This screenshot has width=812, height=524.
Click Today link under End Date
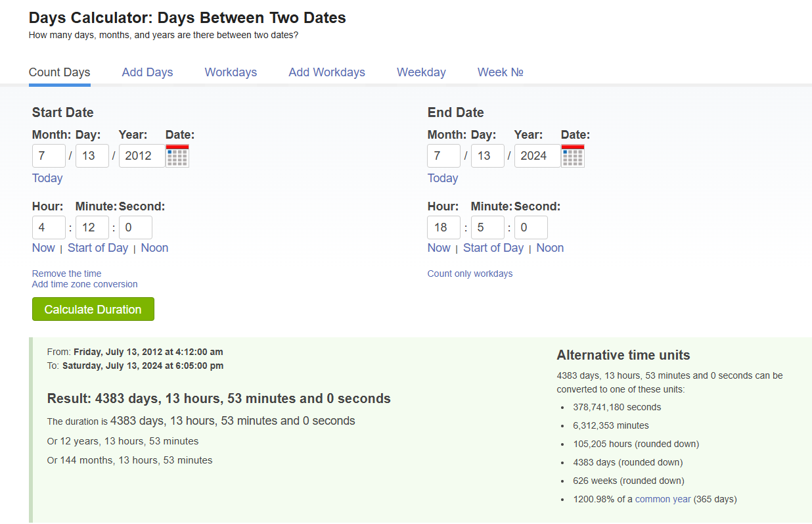pos(443,178)
